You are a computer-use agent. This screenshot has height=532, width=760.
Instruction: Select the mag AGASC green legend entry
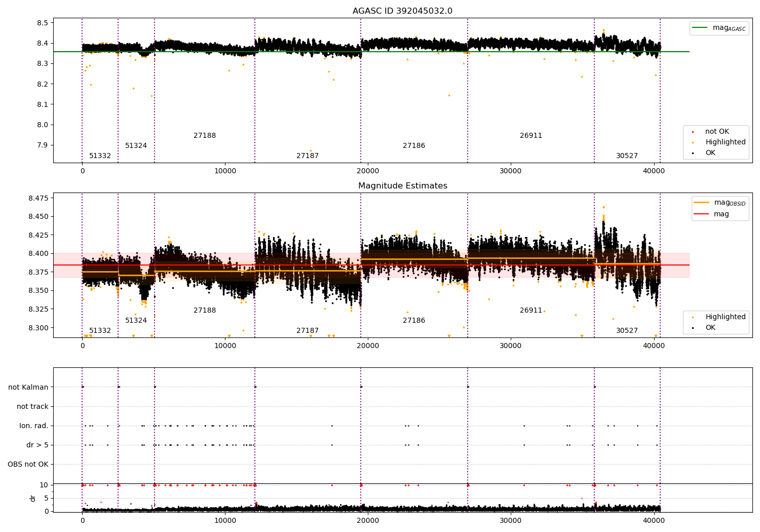pos(719,28)
